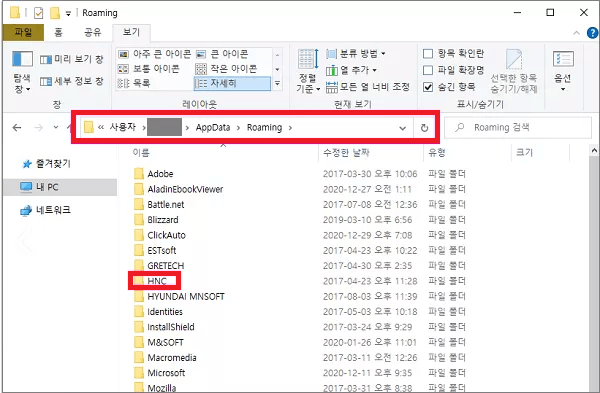Select 작은 아이콘 layout

coord(227,68)
